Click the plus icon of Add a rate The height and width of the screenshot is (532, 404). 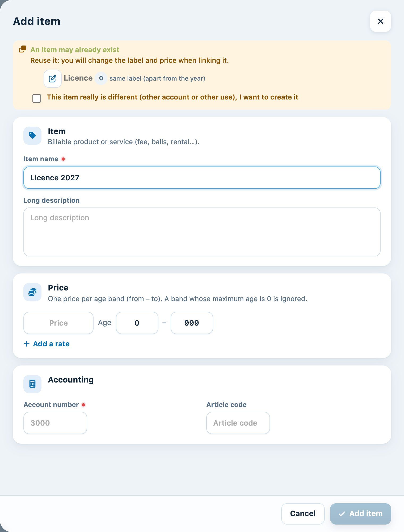(x=26, y=344)
